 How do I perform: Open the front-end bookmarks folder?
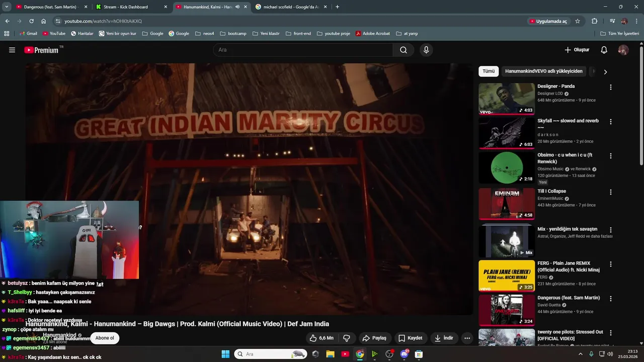pyautogui.click(x=298, y=34)
